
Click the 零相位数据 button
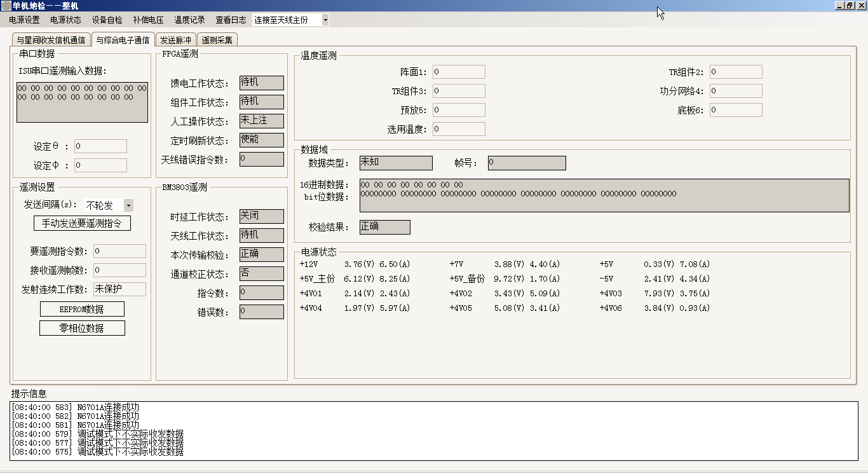pyautogui.click(x=82, y=328)
